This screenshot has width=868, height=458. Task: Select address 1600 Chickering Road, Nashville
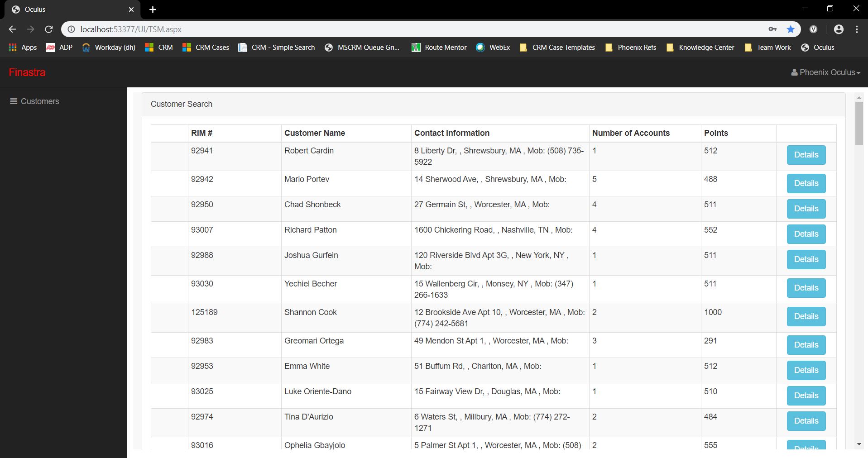[494, 230]
